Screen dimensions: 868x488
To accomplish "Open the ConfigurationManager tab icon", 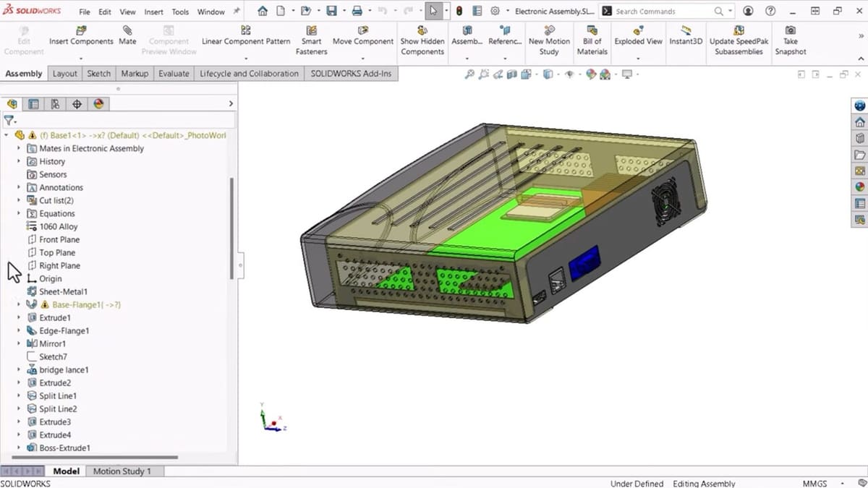I will point(55,104).
